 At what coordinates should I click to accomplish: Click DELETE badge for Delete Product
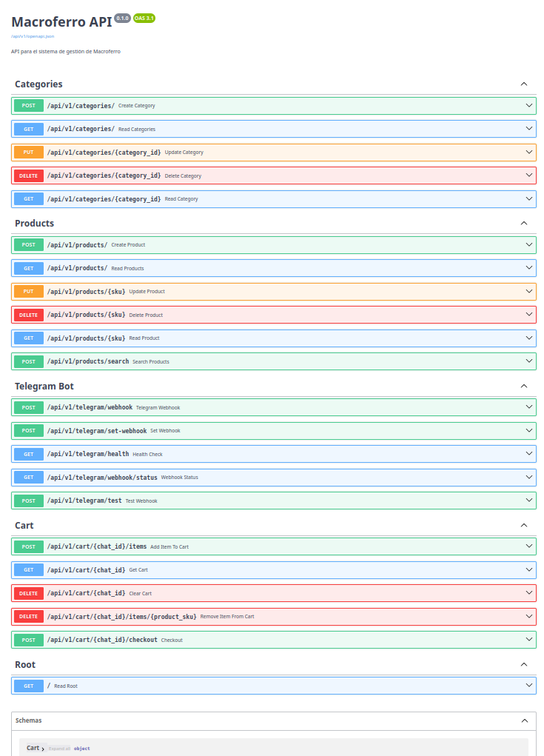tap(29, 315)
